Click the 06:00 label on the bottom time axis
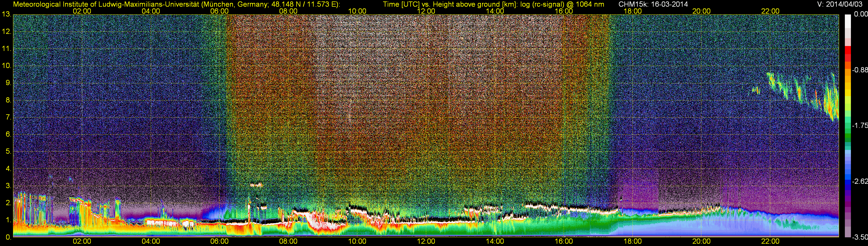 tap(219, 241)
